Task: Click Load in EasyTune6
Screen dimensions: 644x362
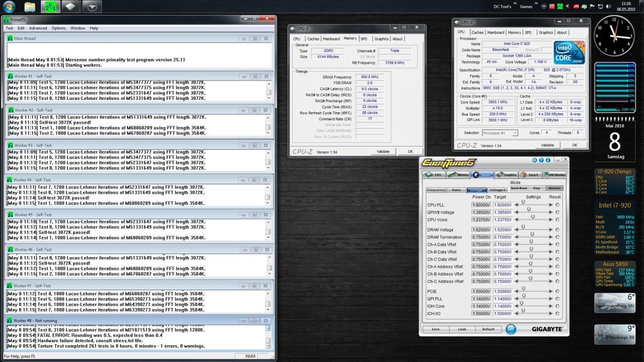Action: click(x=461, y=329)
